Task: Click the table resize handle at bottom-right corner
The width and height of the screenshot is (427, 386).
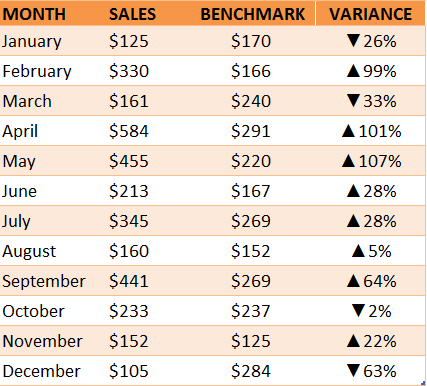Action: 424,383
